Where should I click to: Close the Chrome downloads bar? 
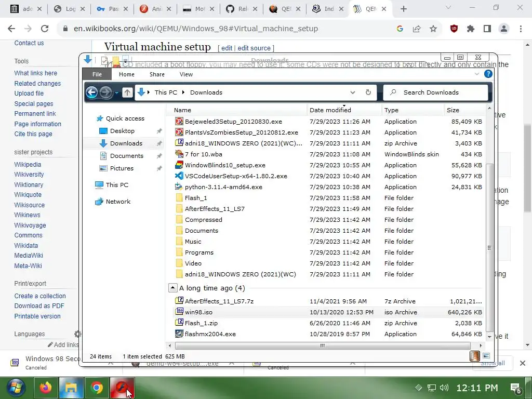tap(523, 363)
